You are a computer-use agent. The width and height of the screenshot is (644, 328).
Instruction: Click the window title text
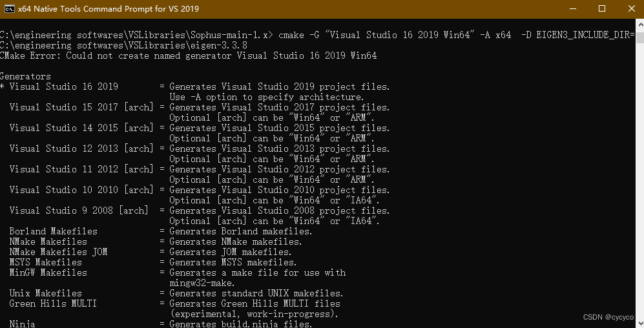pyautogui.click(x=109, y=8)
